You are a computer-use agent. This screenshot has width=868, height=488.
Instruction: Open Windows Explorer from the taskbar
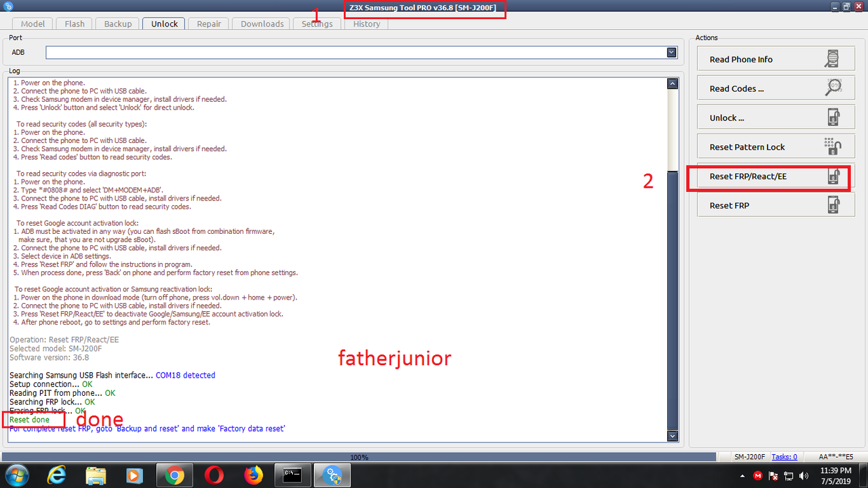click(x=96, y=475)
